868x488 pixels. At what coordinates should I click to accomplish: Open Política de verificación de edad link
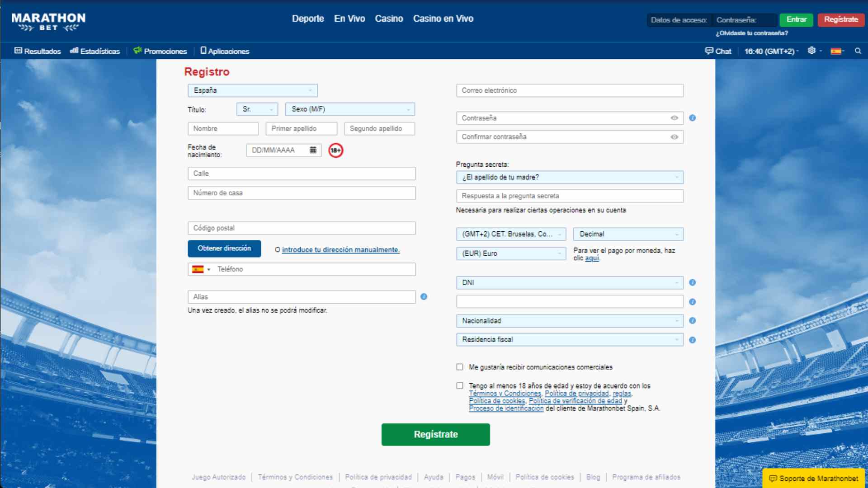[576, 401]
